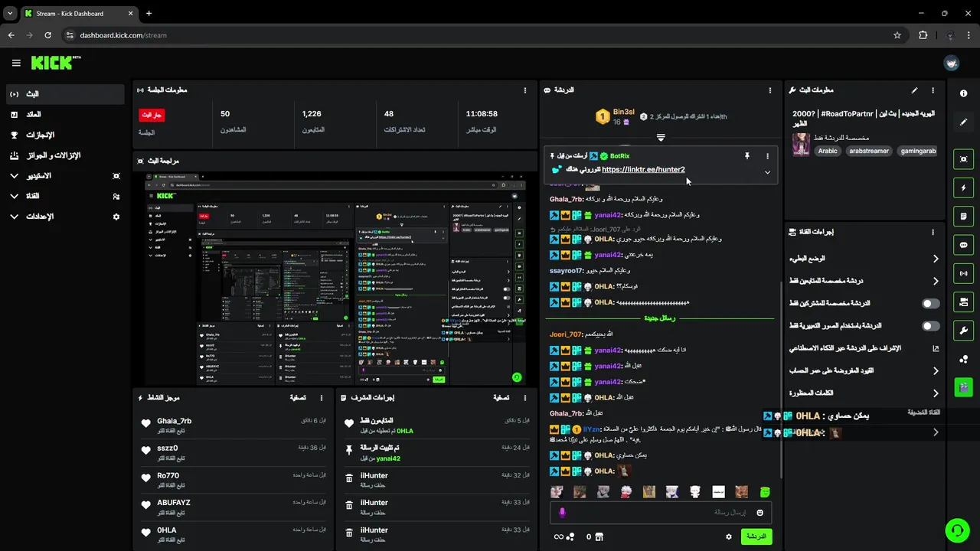Open emoji picker in chat input
The image size is (980, 551).
coord(760,513)
